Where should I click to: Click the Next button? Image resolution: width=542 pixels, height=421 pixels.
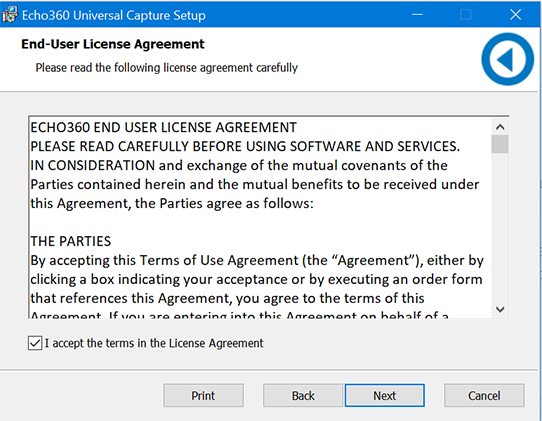click(x=384, y=395)
